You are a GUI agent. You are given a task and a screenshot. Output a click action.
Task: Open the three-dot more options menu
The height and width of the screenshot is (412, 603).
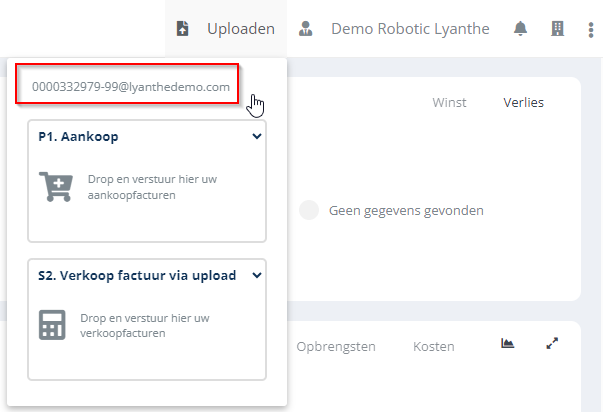591,29
